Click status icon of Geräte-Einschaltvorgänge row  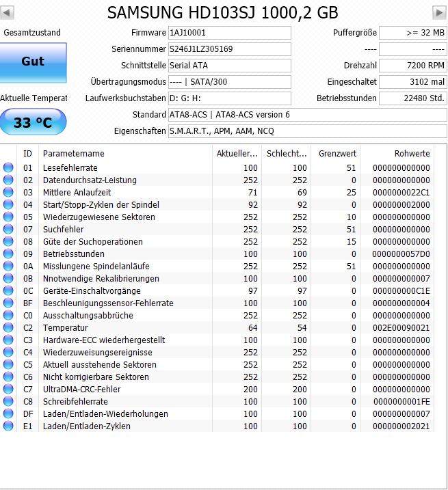pyautogui.click(x=8, y=290)
